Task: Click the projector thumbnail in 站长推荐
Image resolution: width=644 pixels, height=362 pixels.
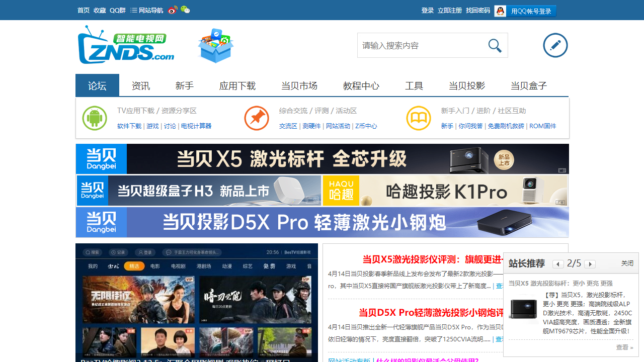Action: [x=523, y=309]
